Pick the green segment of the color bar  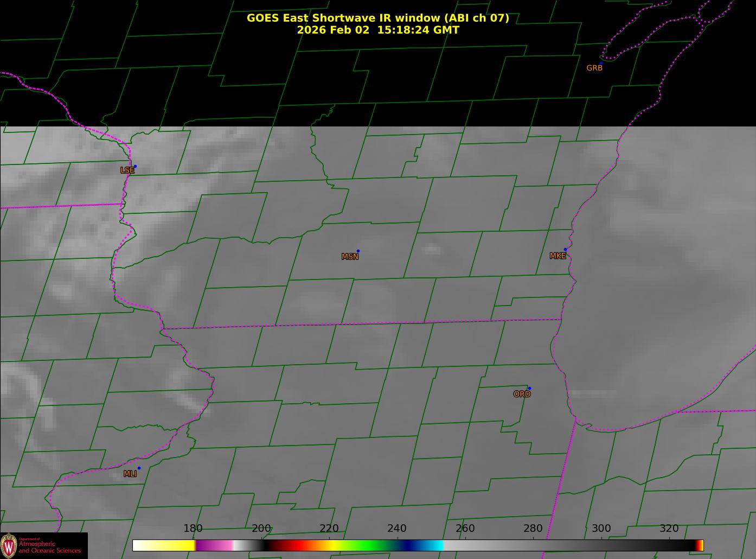[369, 545]
